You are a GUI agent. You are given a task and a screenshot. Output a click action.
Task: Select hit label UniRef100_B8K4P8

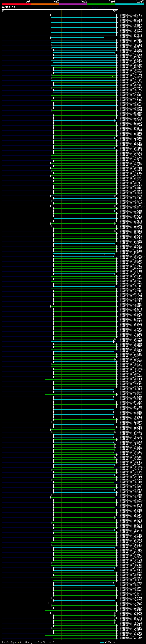tap(131, 306)
